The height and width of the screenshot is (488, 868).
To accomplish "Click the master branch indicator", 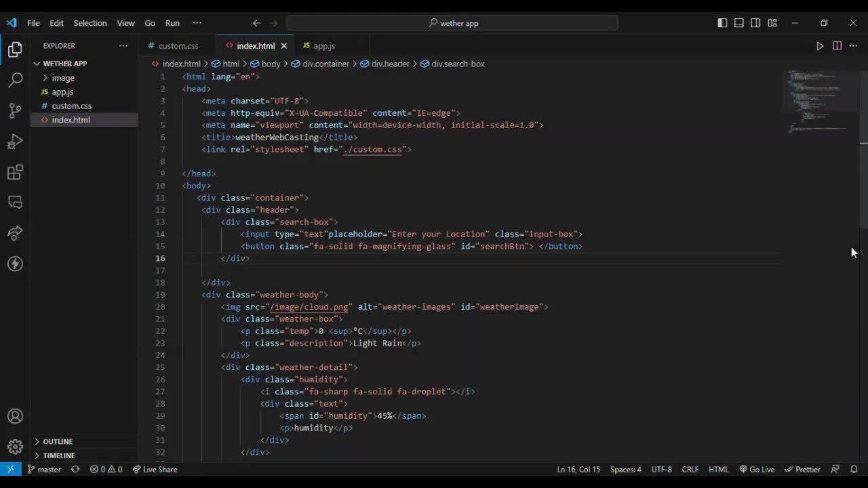I will point(44,469).
